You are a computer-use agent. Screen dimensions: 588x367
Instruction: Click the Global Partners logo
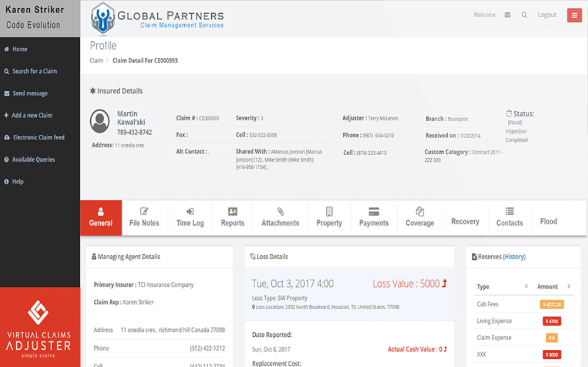(x=157, y=19)
